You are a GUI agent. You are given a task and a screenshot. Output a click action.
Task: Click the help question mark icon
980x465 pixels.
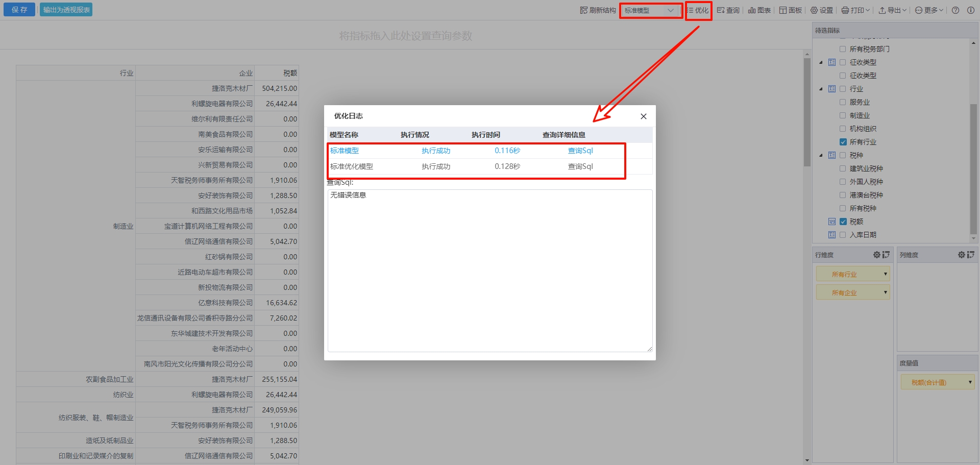pos(955,10)
